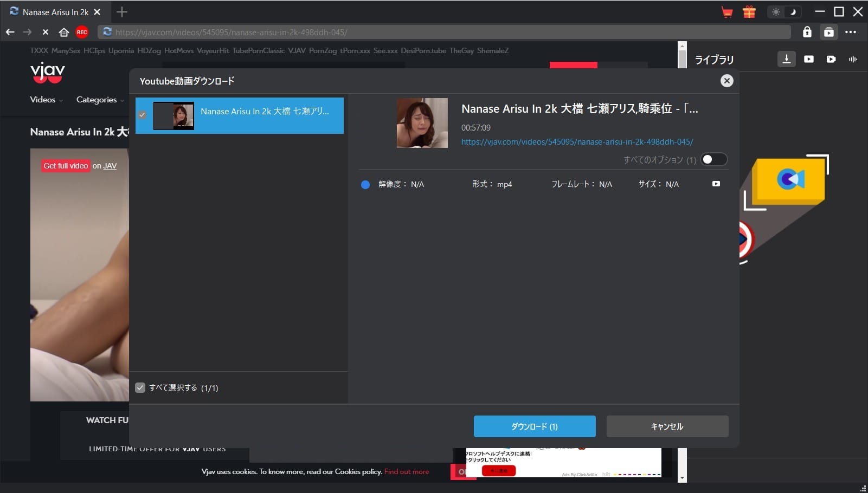
Task: Show downloading list in ライブラリ panel
Action: click(787, 59)
